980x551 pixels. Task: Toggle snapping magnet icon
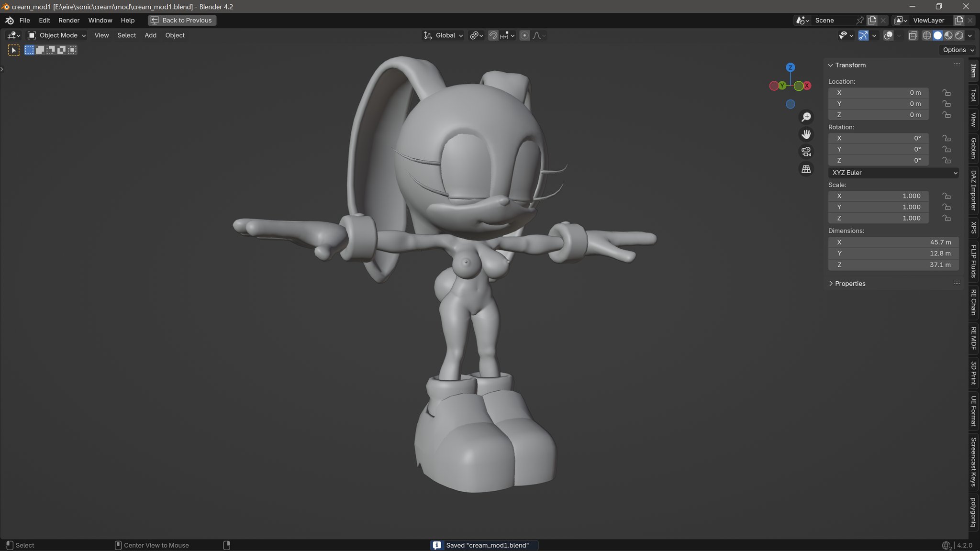(x=493, y=35)
